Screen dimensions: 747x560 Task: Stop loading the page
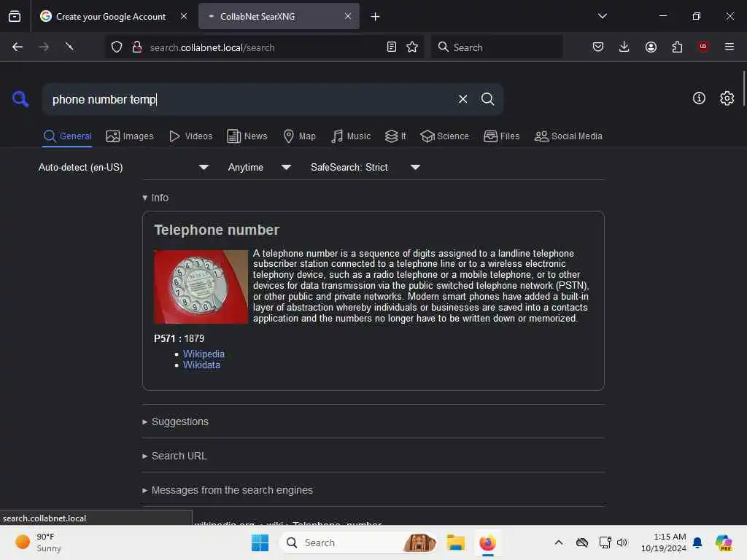tap(69, 47)
